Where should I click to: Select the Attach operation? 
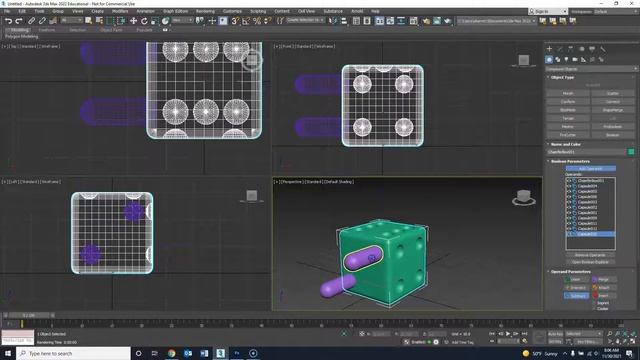point(604,288)
